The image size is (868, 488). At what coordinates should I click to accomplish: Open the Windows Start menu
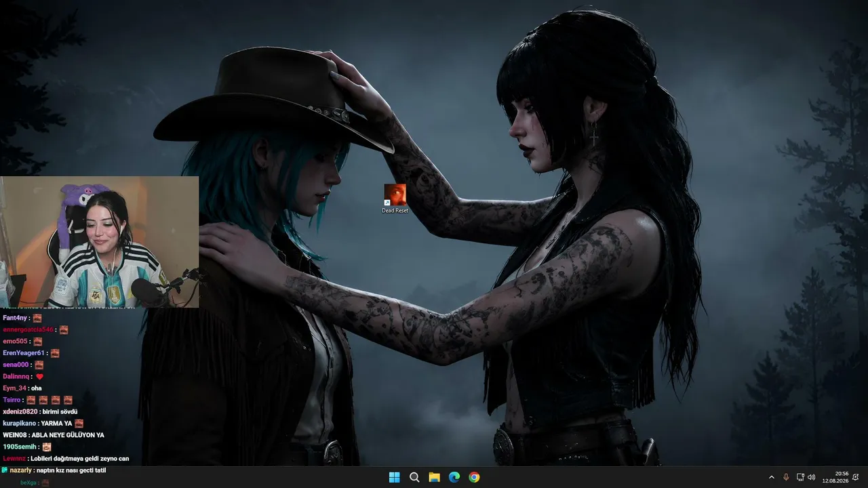pos(394,477)
